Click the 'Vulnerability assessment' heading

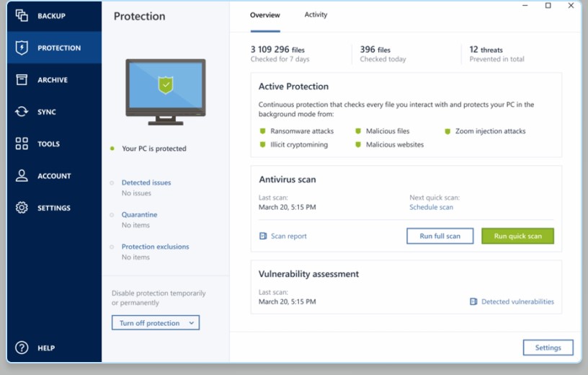point(308,274)
